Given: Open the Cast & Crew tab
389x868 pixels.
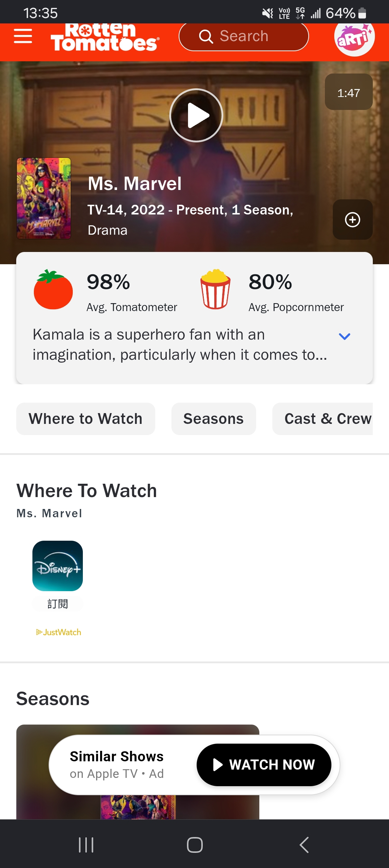Looking at the screenshot, I should click(323, 419).
